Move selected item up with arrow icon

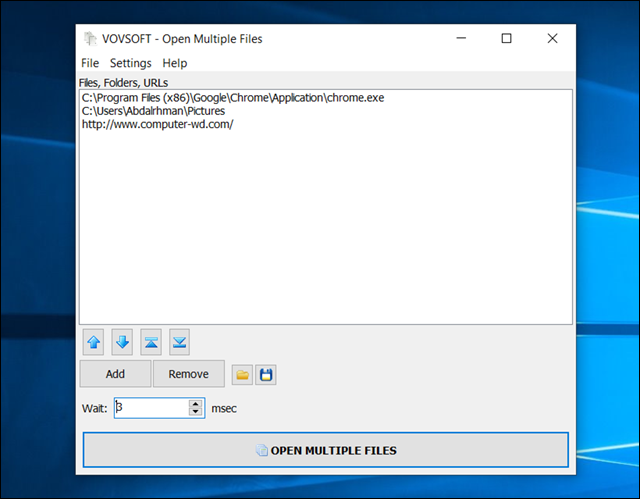(93, 342)
